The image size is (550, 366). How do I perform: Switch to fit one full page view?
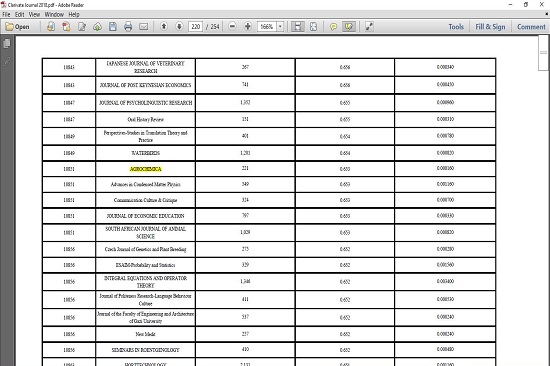(313, 27)
